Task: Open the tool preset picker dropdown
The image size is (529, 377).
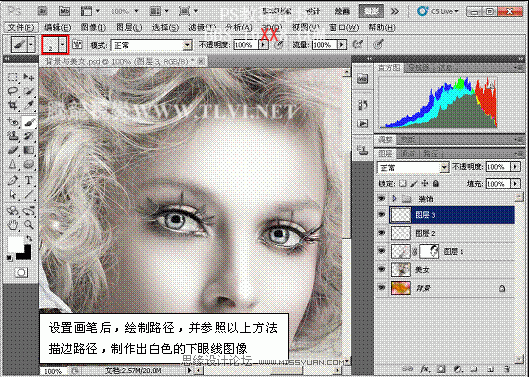Action: coord(31,45)
